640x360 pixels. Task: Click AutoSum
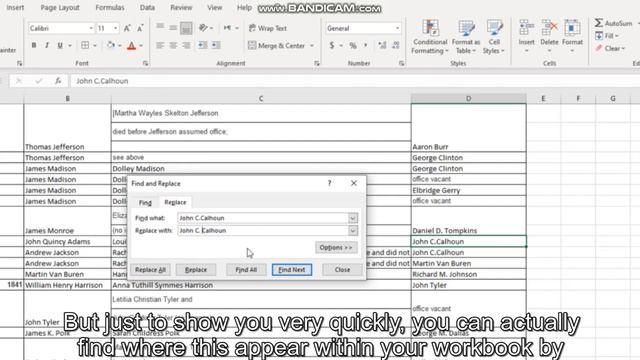coord(613,23)
